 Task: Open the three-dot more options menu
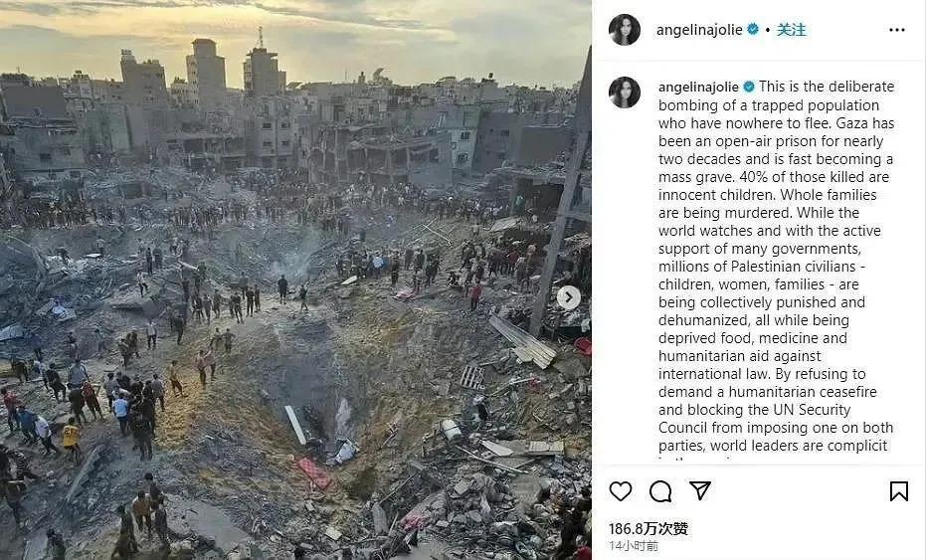point(896,30)
